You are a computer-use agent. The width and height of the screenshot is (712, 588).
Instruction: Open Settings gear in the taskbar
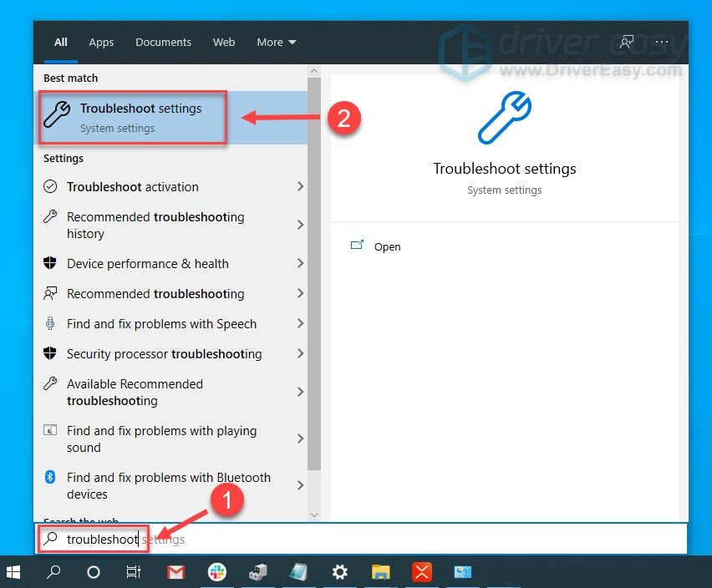point(339,572)
